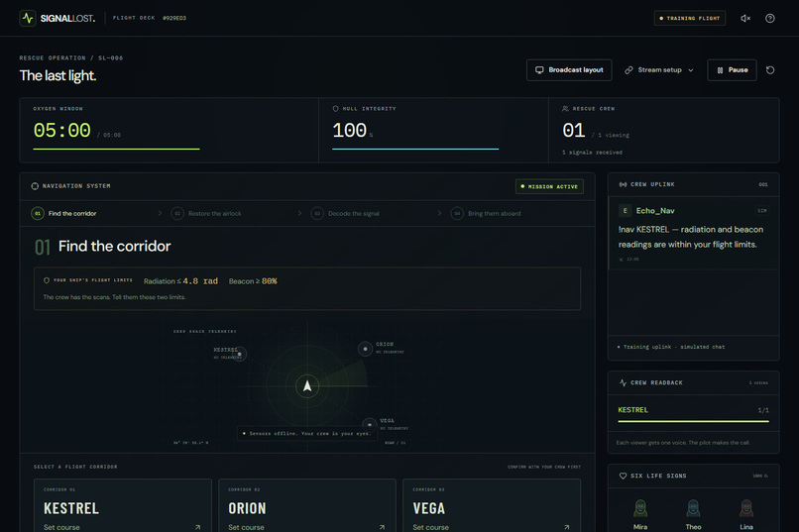Viewport: 799px width, 532px height.
Task: Click the SignalLost pulse logo icon
Action: (x=28, y=18)
